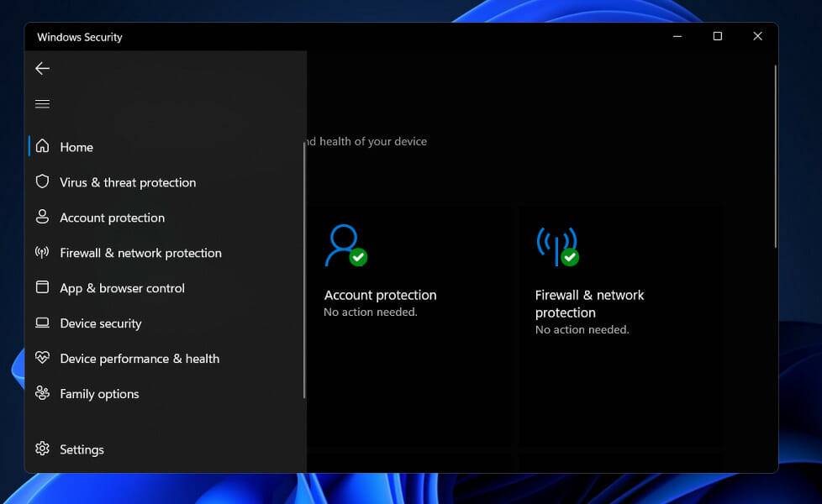Select the App & browser control icon
This screenshot has height=504, width=822.
pyautogui.click(x=43, y=288)
